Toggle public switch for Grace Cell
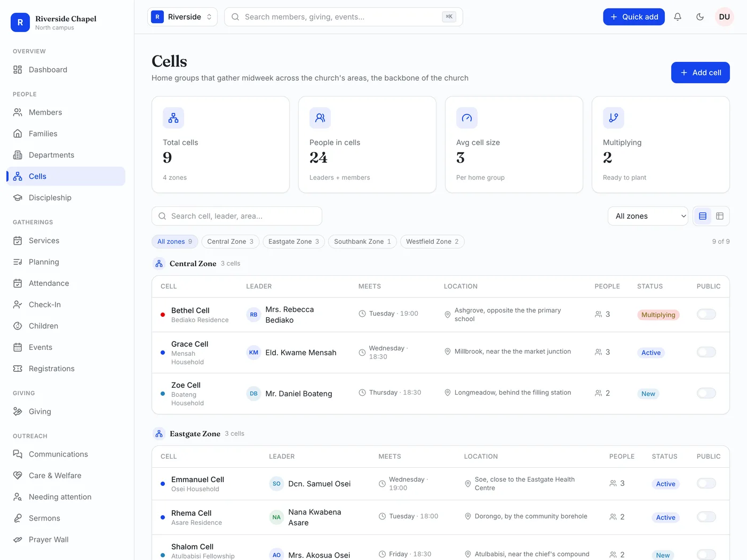747x560 pixels. (x=706, y=352)
